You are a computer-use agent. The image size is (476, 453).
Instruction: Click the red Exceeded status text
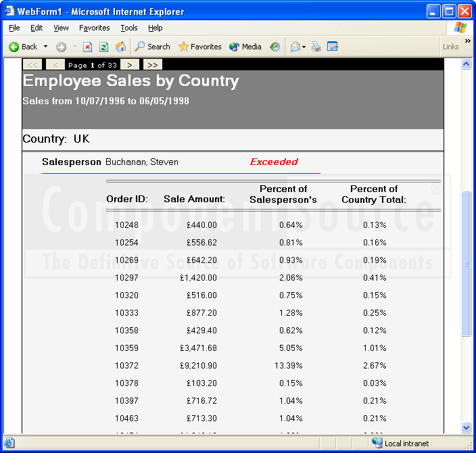coord(274,162)
